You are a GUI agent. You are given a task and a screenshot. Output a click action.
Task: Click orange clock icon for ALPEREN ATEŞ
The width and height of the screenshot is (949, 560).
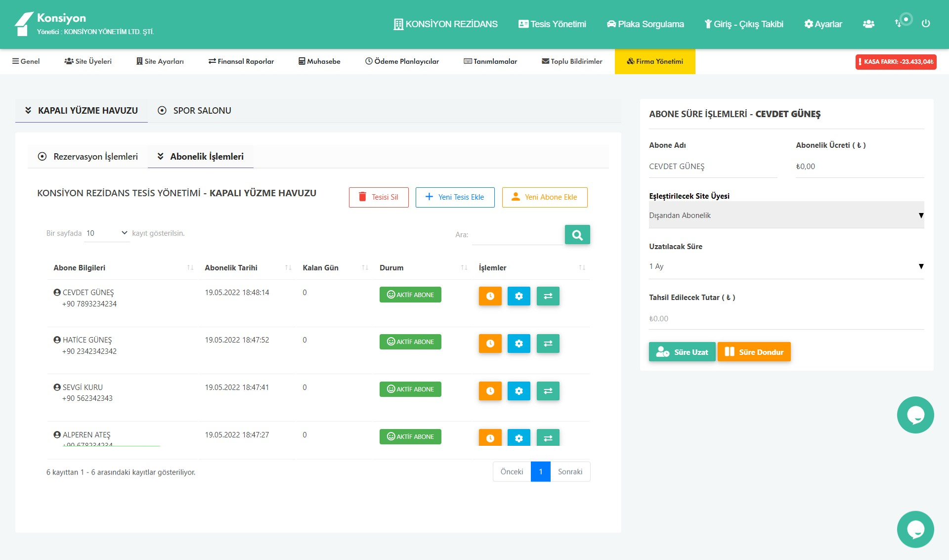click(x=490, y=437)
